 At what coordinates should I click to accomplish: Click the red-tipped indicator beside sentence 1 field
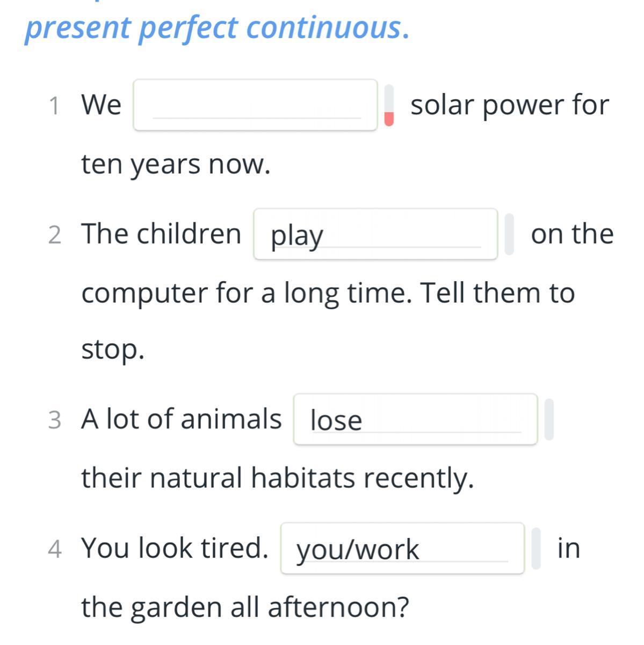coord(389,105)
